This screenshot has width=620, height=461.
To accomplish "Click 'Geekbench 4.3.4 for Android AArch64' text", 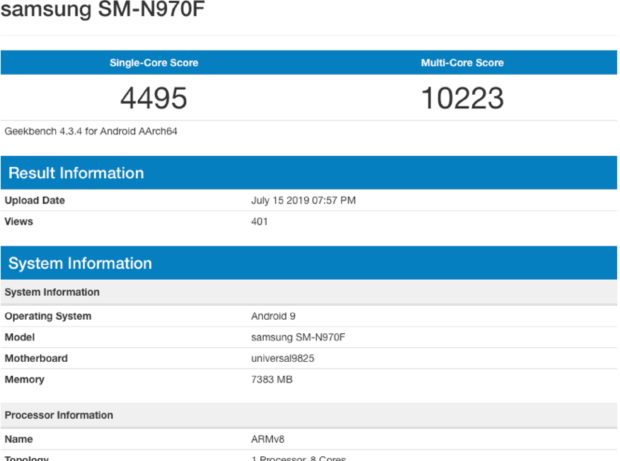I will [x=91, y=131].
